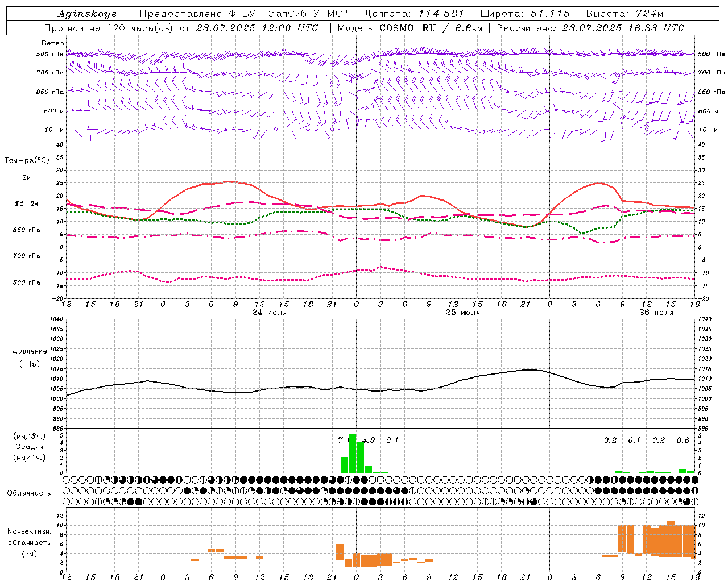Click the Высота: 724м entry
The image size is (728, 582).
624,14
